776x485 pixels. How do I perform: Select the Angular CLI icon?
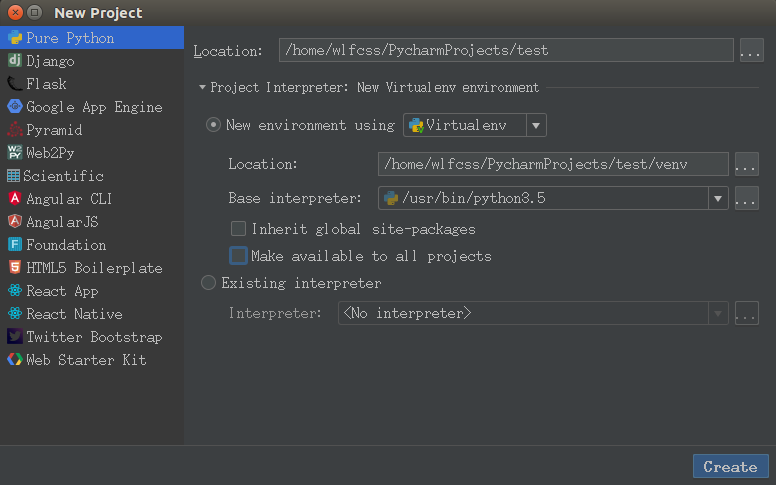[x=14, y=199]
